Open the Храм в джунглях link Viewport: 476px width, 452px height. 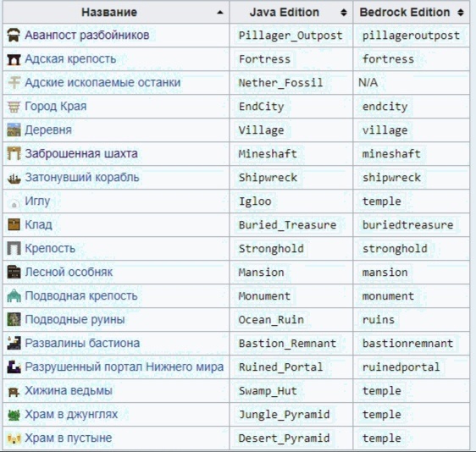coord(71,415)
